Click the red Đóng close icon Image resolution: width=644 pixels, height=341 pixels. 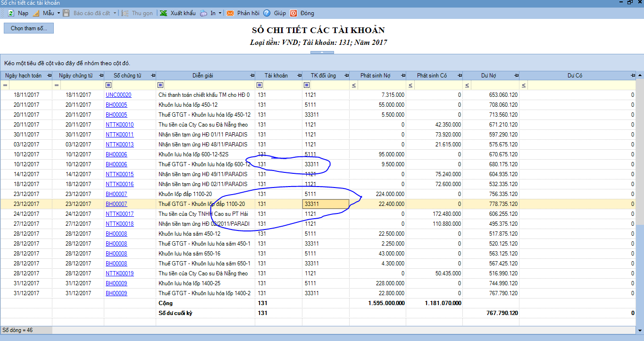(x=293, y=13)
